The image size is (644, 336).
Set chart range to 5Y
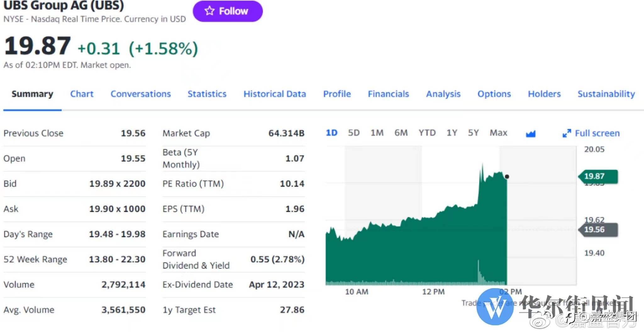pyautogui.click(x=473, y=133)
